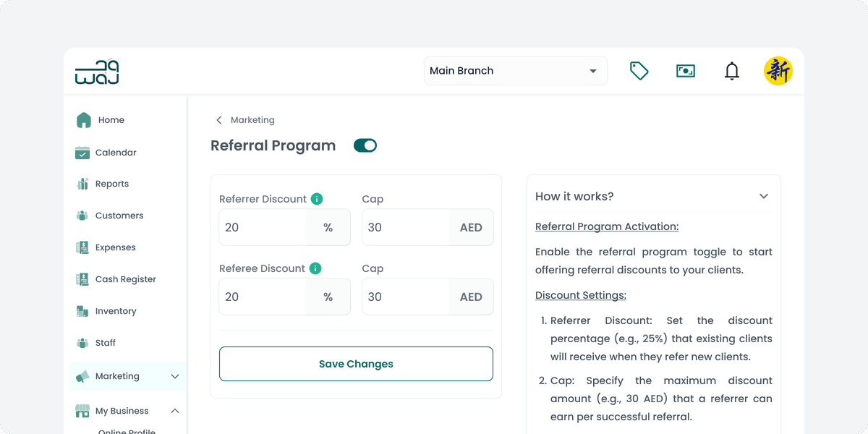This screenshot has width=868, height=434.
Task: Select the Inventory sidebar icon
Action: [83, 310]
